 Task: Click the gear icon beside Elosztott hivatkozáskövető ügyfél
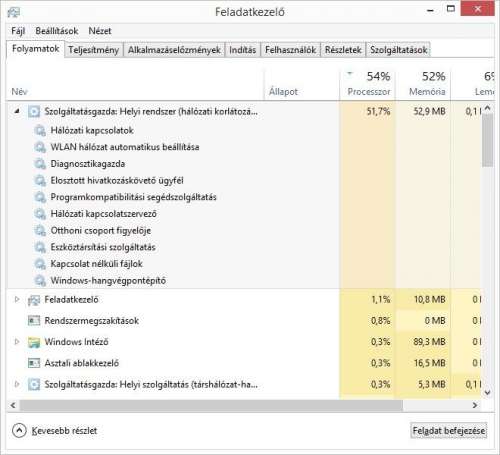click(x=40, y=181)
